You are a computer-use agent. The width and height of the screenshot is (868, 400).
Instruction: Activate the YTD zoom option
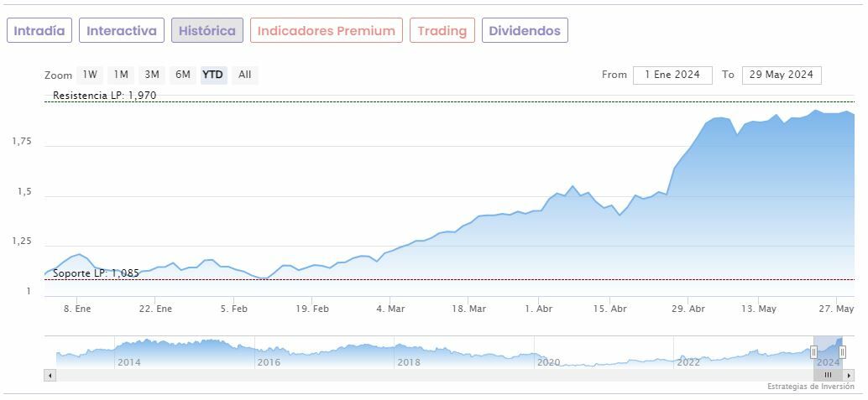pyautogui.click(x=213, y=75)
